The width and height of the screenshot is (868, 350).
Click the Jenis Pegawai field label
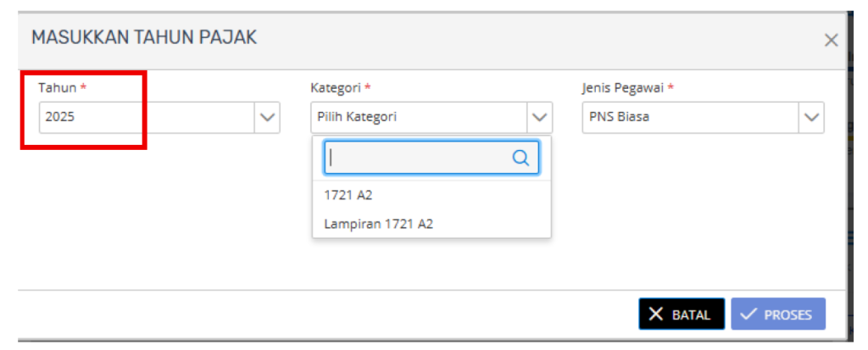pos(623,87)
